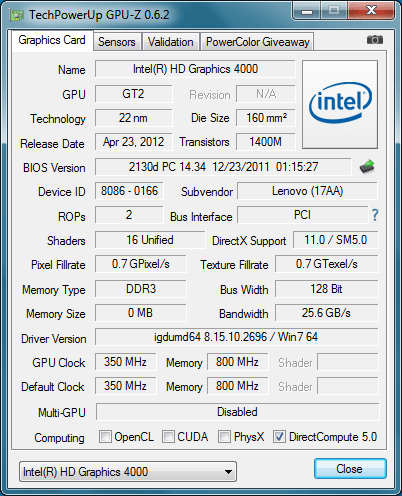Click the Driver Version field
The image size is (402, 496).
pyautogui.click(x=237, y=337)
